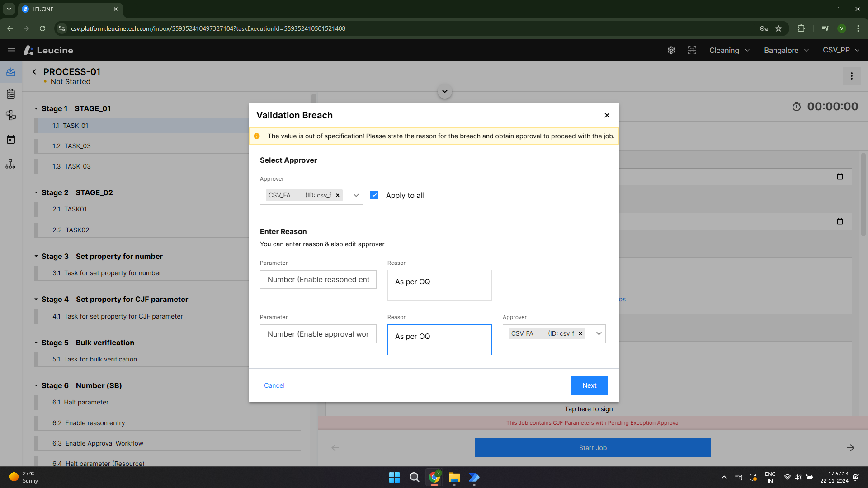Open task 6.3 Enable Approval Workflow

pyautogui.click(x=98, y=443)
